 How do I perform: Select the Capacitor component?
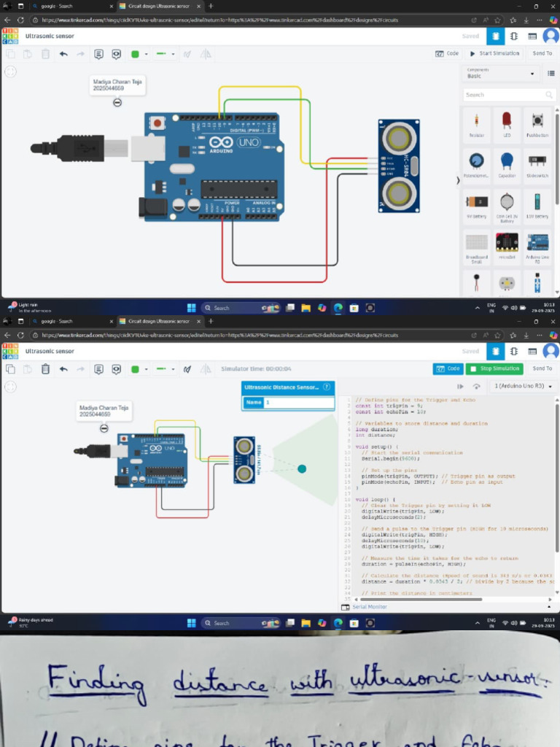tap(507, 166)
